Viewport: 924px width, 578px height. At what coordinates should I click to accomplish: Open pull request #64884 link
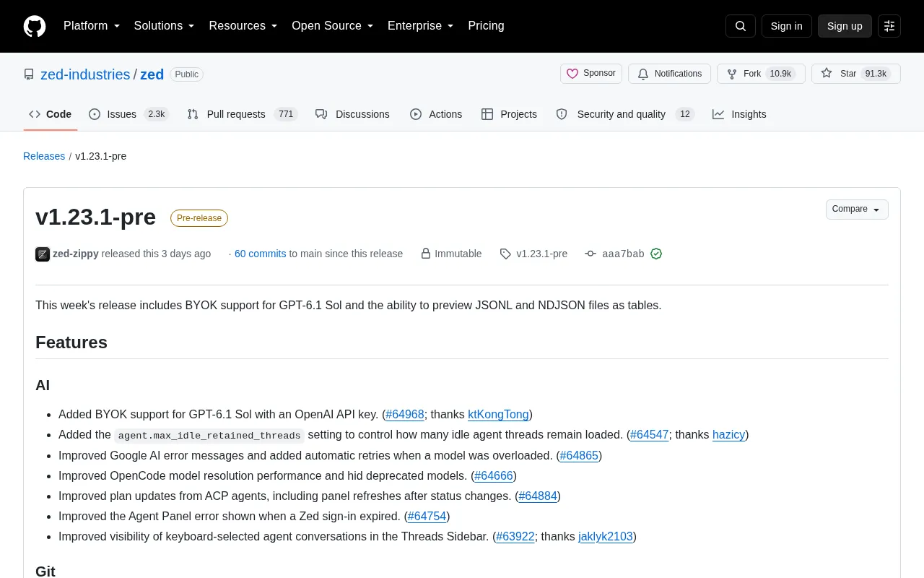pyautogui.click(x=538, y=496)
